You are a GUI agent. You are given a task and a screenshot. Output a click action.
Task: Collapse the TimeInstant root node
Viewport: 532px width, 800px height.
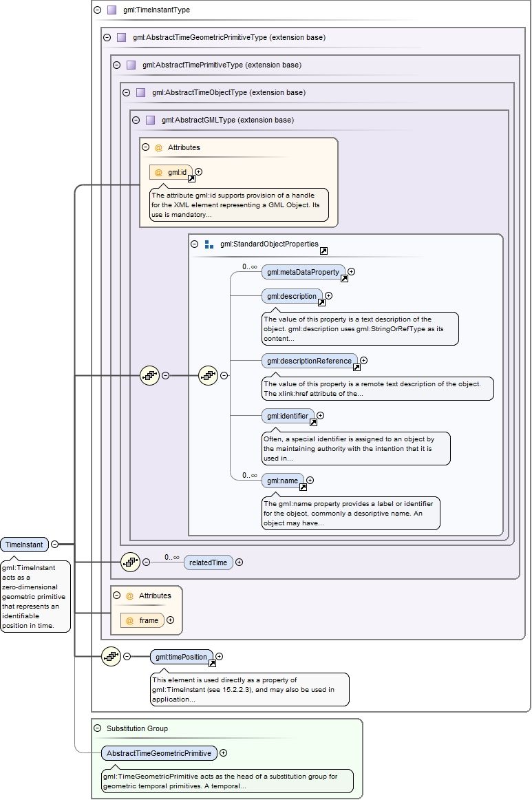(54, 545)
